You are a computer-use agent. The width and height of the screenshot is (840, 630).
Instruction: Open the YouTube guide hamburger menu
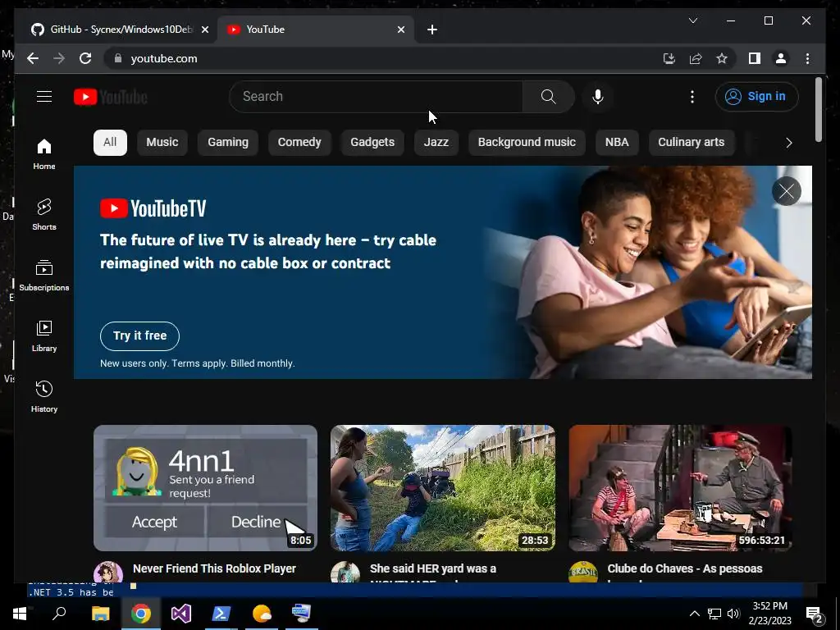click(44, 97)
